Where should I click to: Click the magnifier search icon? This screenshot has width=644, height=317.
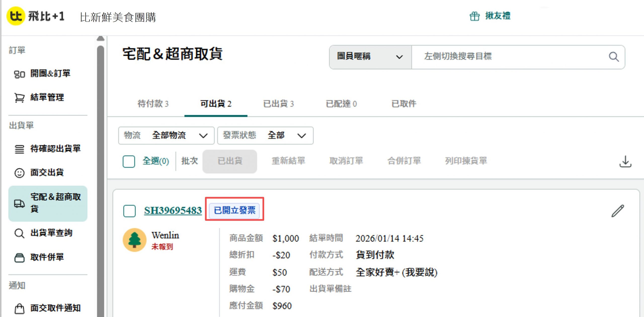613,57
